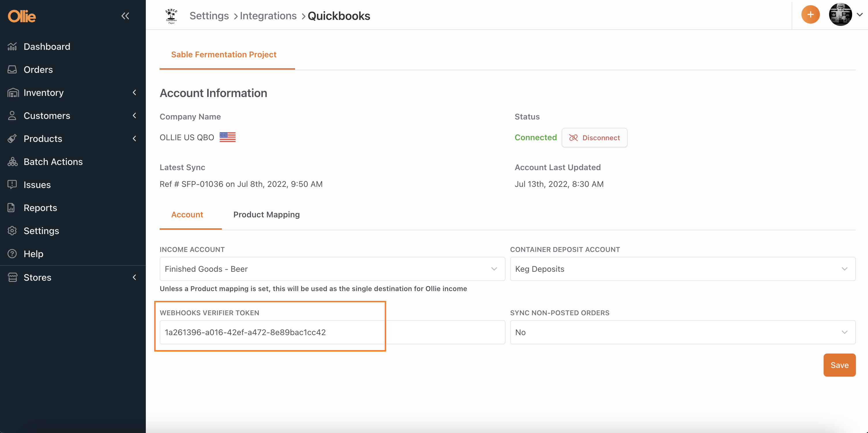Open Issues in sidebar

click(37, 185)
